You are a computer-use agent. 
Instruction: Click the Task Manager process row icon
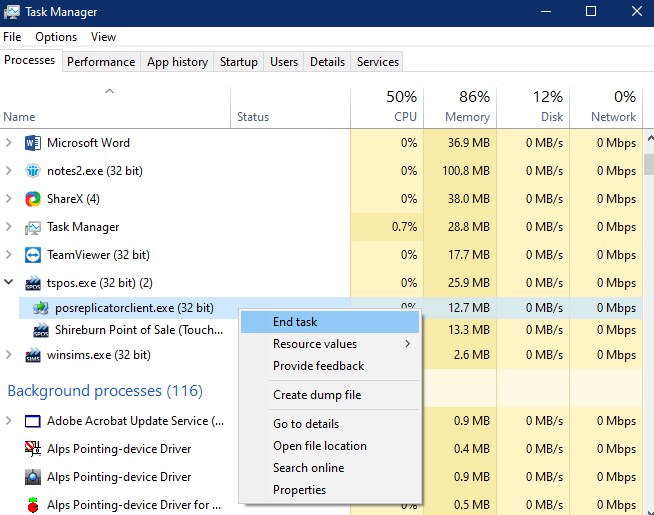click(33, 227)
